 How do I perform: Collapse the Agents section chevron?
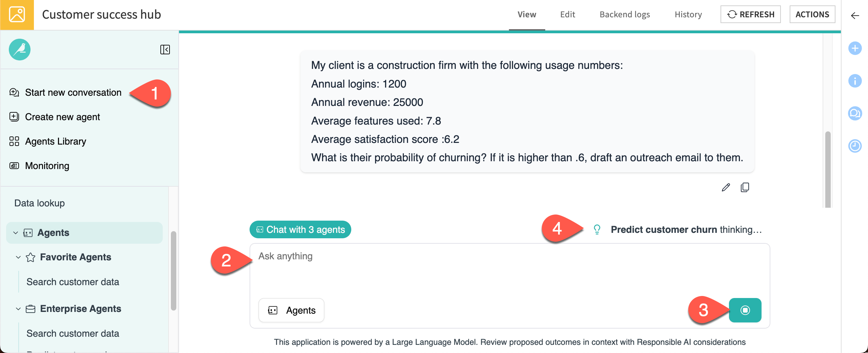15,233
